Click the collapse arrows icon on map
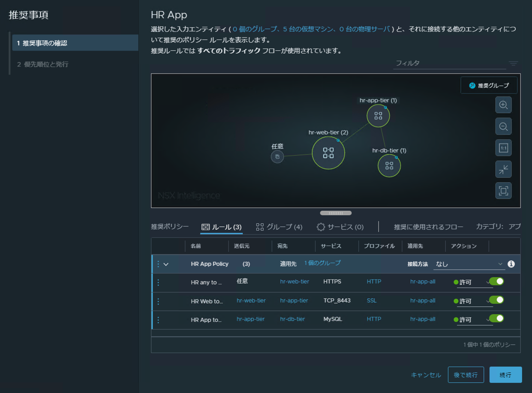This screenshot has width=532, height=393. click(503, 169)
